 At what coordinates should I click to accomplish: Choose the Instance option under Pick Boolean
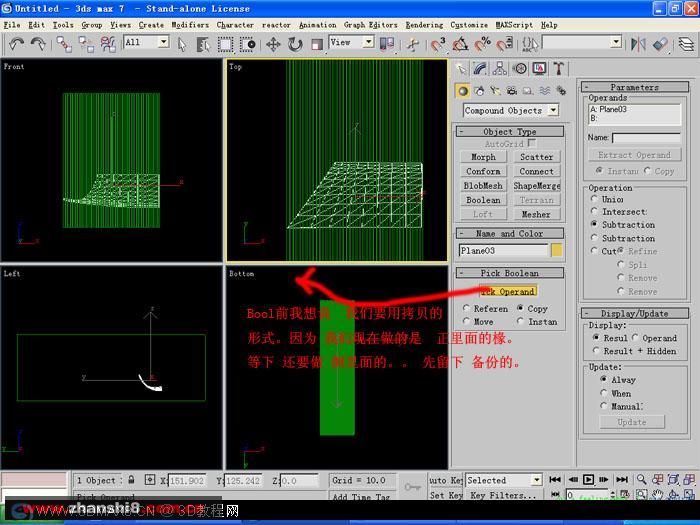pyautogui.click(x=521, y=321)
